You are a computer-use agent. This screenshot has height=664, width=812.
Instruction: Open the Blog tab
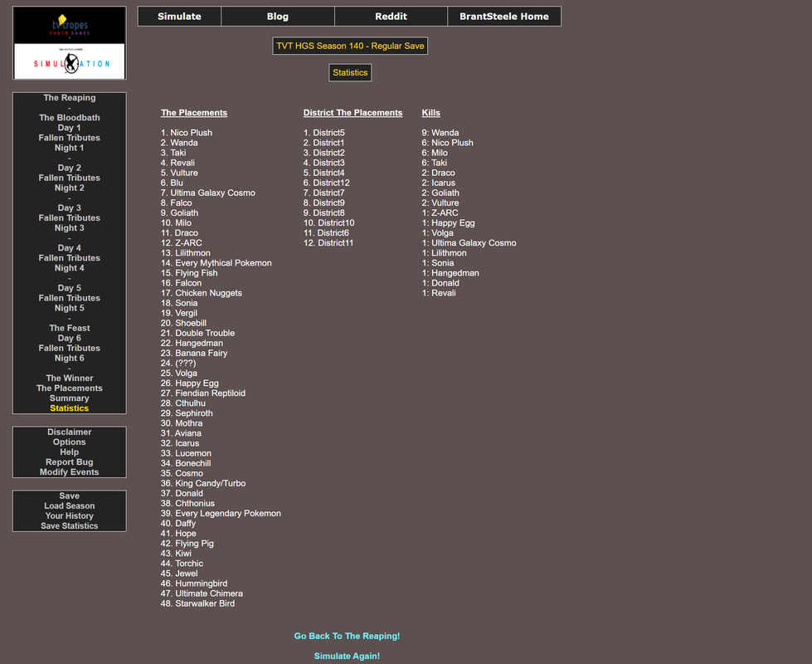[x=278, y=16]
